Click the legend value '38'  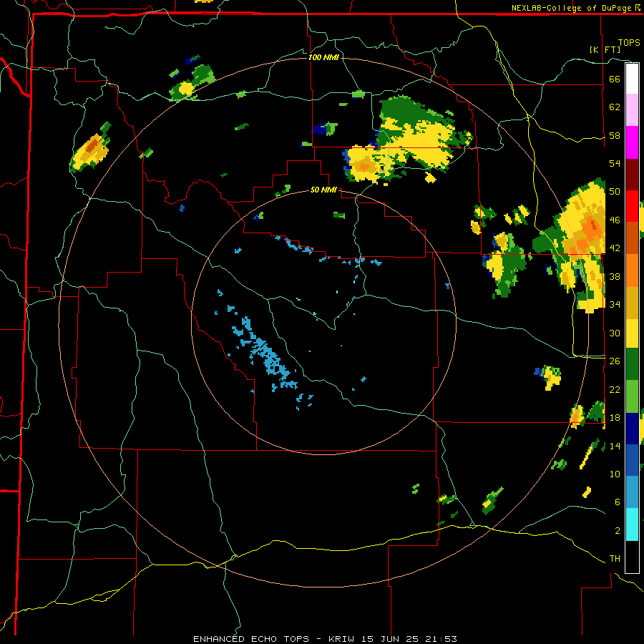click(x=615, y=276)
